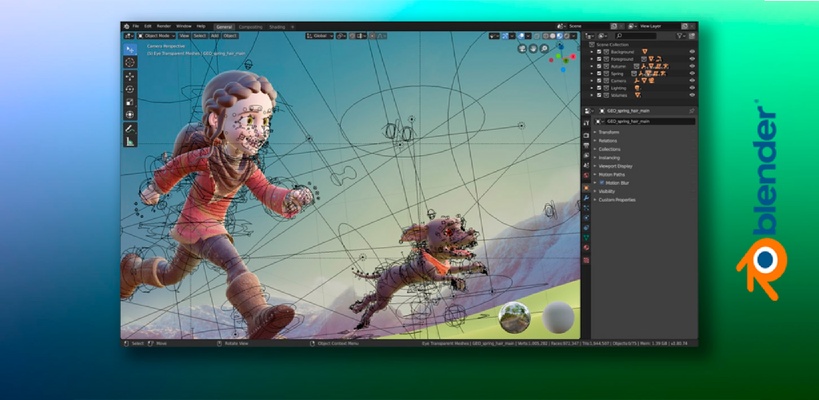
Task: Open the Scene properties tab icon
Action: pos(586,165)
